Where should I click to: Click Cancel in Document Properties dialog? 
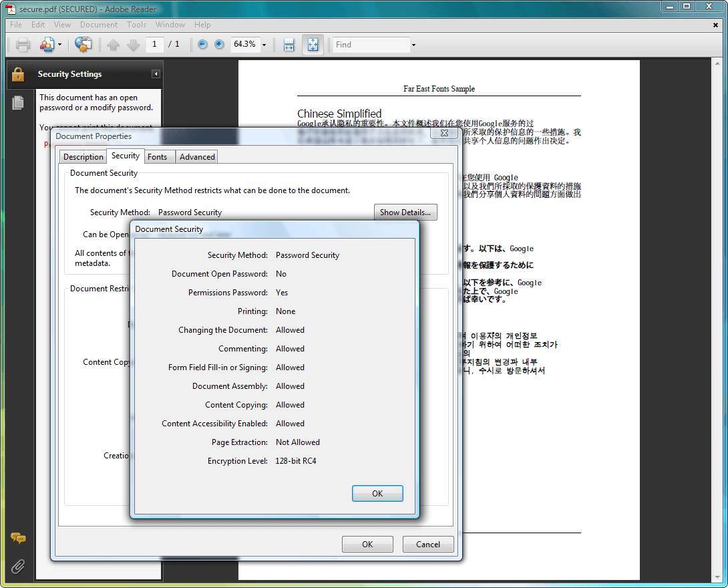point(428,545)
